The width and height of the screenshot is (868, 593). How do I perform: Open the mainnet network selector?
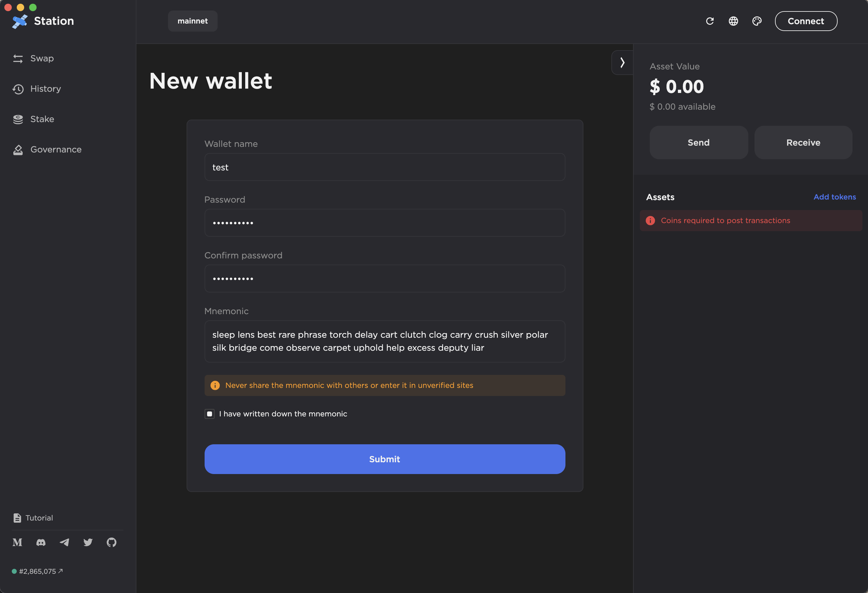[192, 21]
